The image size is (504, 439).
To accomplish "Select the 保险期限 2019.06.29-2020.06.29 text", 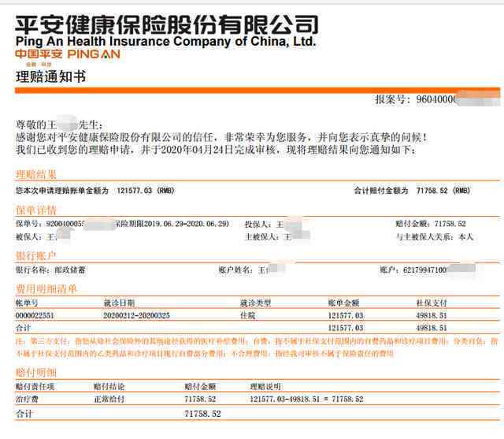I will [x=172, y=224].
